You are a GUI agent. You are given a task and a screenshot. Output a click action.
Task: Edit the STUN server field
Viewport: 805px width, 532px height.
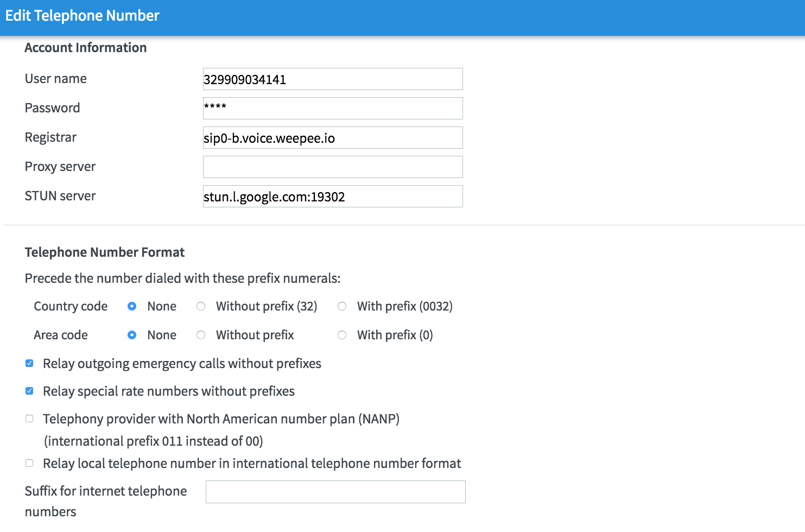click(x=332, y=197)
